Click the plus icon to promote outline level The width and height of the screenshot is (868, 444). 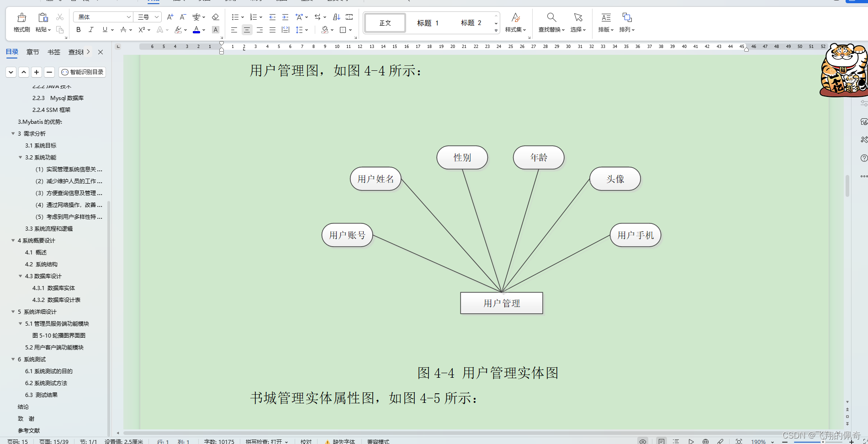tap(37, 72)
